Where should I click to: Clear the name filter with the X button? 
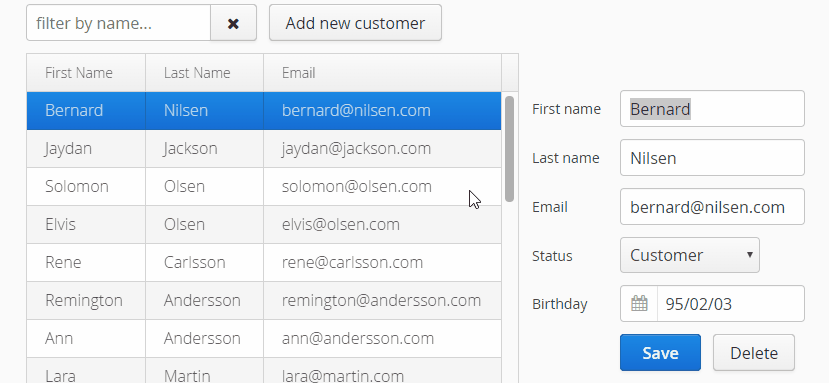tap(233, 23)
